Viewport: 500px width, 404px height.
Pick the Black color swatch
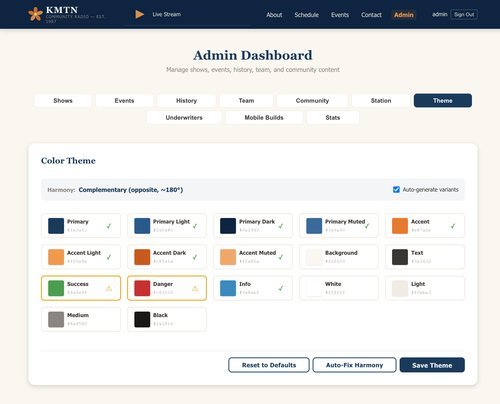(x=142, y=319)
